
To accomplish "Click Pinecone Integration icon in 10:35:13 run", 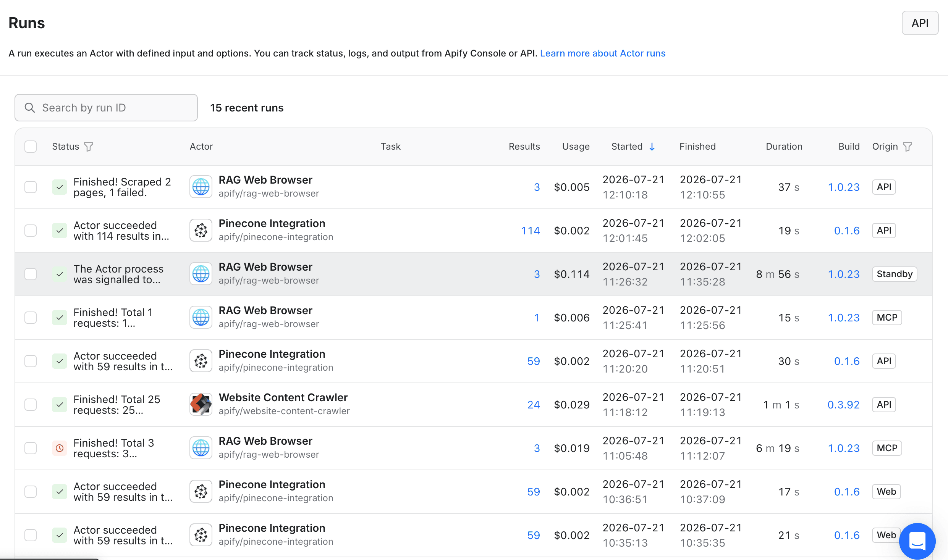I will click(x=201, y=535).
